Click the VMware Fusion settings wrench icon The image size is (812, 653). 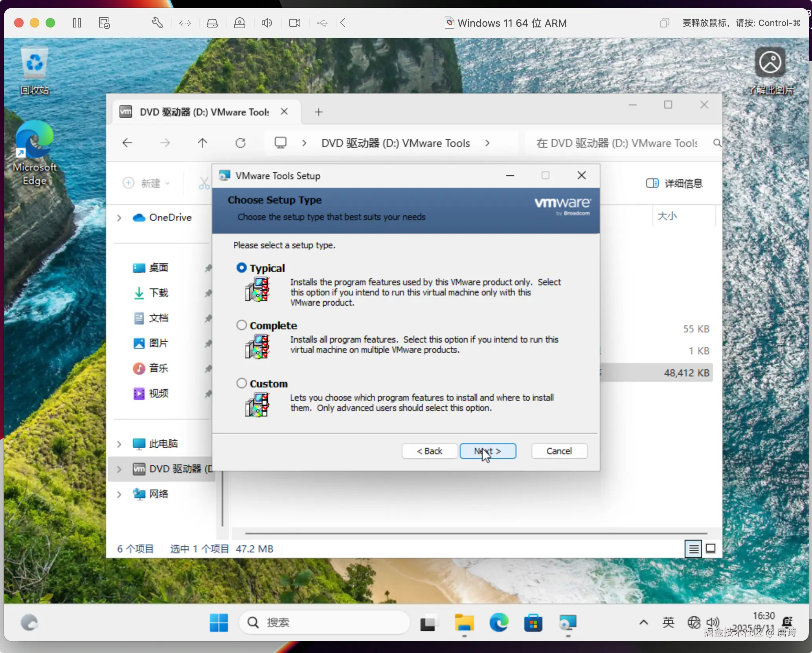pyautogui.click(x=157, y=23)
